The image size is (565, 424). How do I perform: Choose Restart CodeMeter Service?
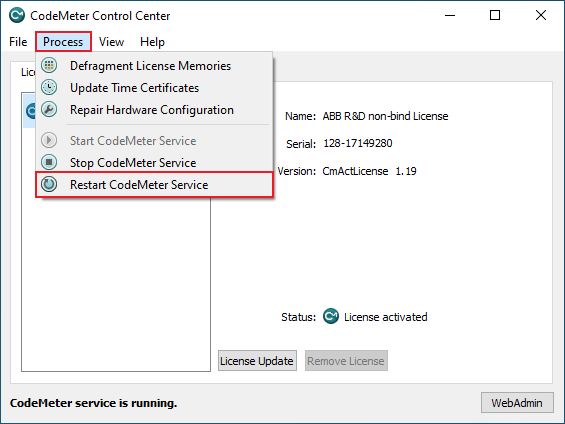(x=154, y=184)
